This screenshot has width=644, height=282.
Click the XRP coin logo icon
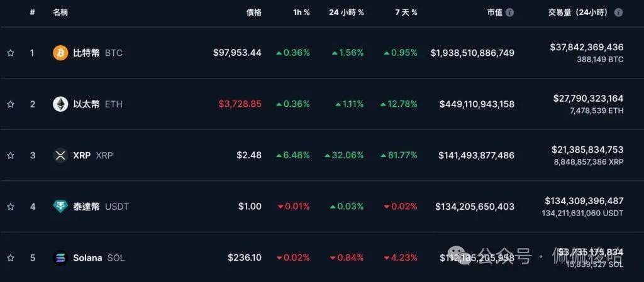pos(60,155)
